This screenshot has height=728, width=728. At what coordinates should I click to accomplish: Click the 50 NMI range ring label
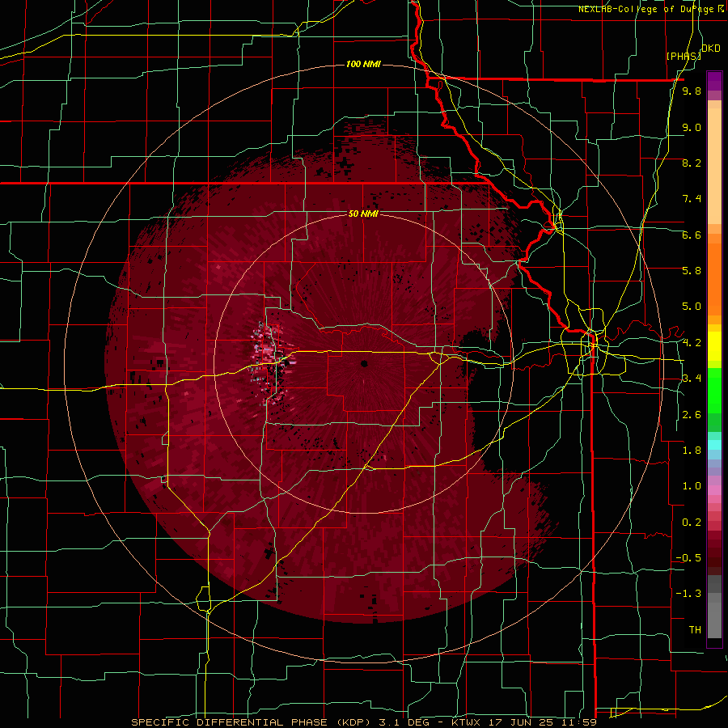(x=363, y=214)
